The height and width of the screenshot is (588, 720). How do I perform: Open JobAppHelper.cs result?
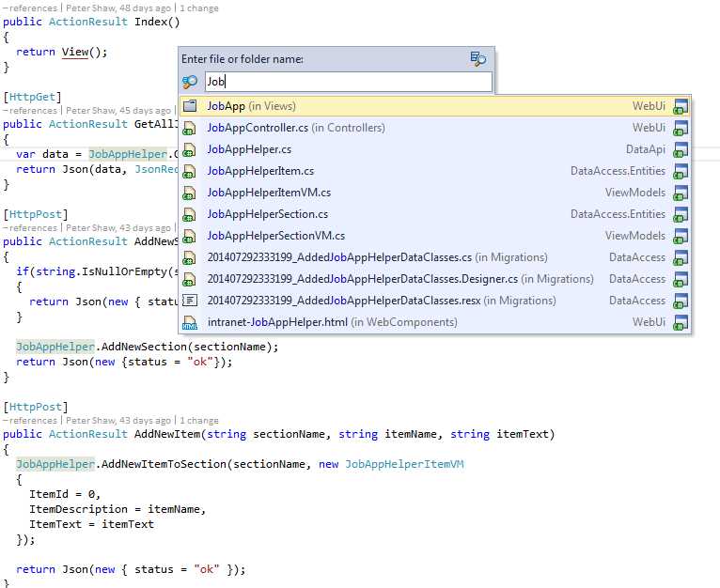pyautogui.click(x=435, y=149)
